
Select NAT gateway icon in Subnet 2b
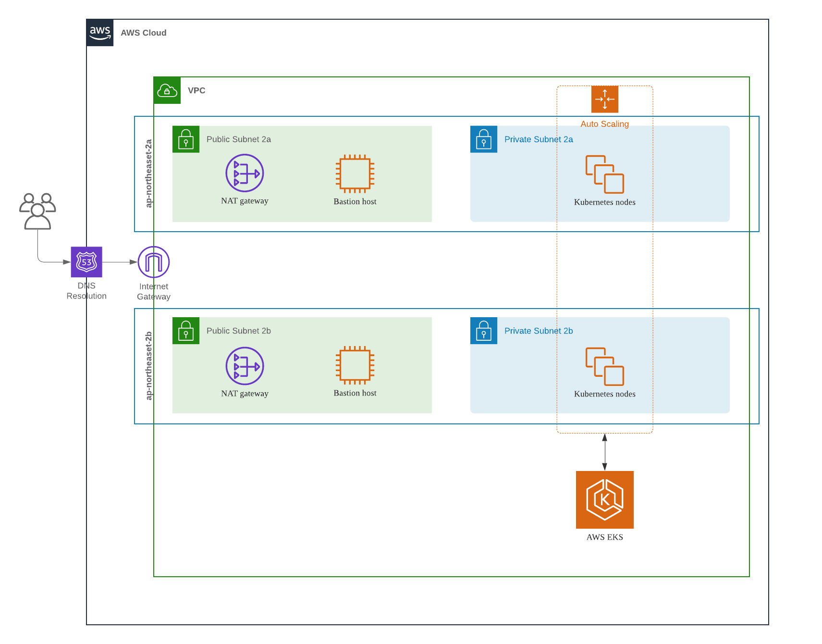(245, 366)
